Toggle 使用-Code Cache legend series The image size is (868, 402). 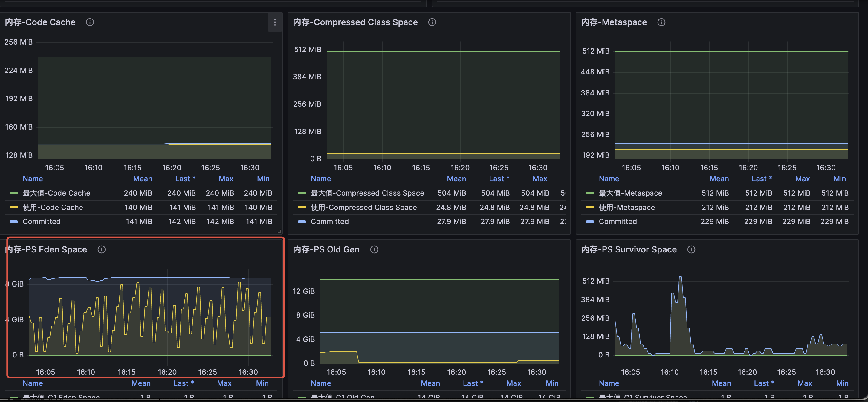(x=53, y=207)
